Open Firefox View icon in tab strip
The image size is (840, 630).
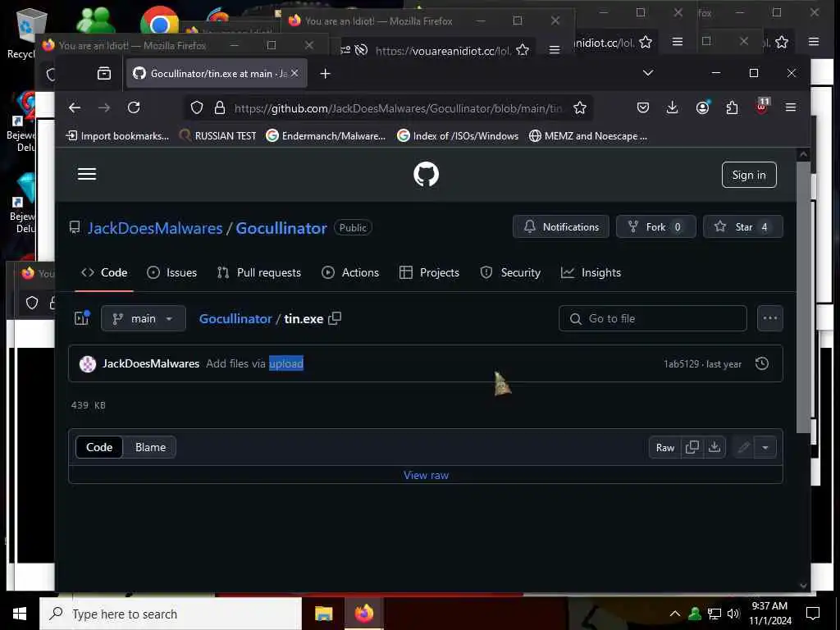tap(104, 73)
